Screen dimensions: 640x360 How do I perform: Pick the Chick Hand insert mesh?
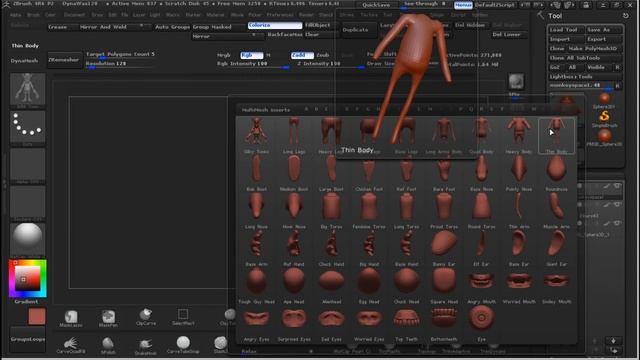point(331,248)
